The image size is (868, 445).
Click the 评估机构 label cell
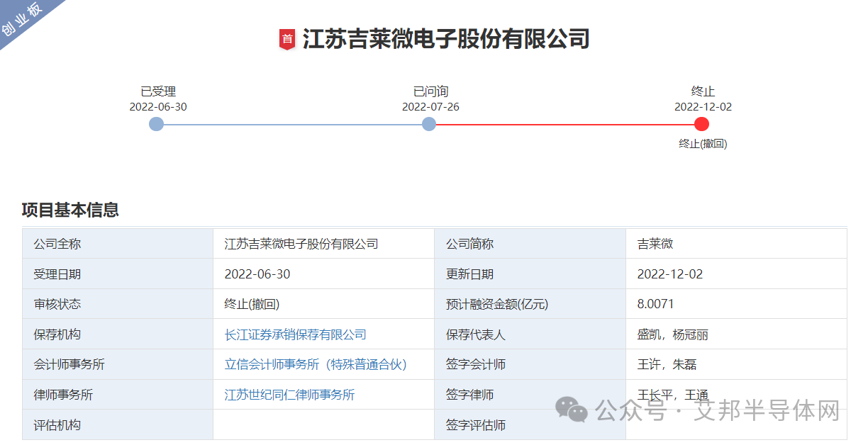[x=118, y=424]
